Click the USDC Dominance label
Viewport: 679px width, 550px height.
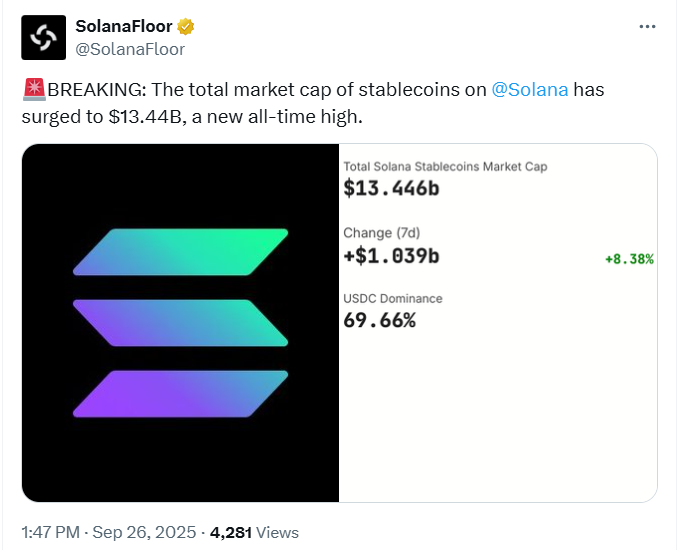pyautogui.click(x=393, y=298)
